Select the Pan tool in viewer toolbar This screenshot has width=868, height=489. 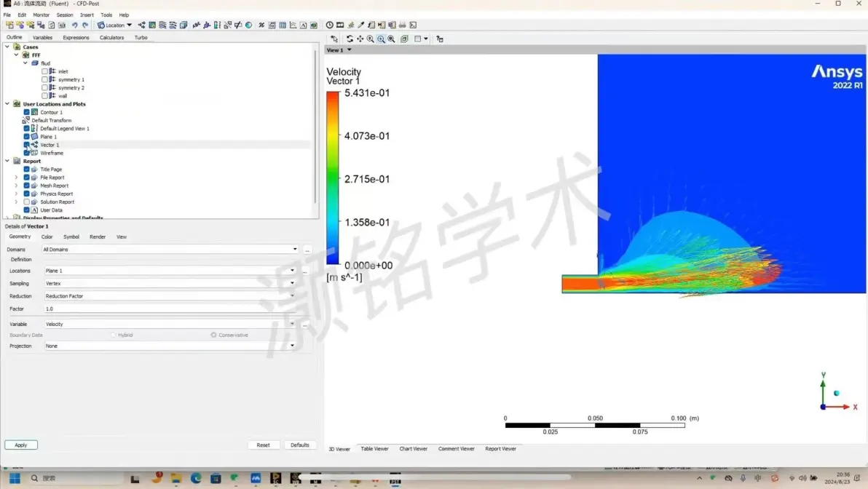[360, 39]
